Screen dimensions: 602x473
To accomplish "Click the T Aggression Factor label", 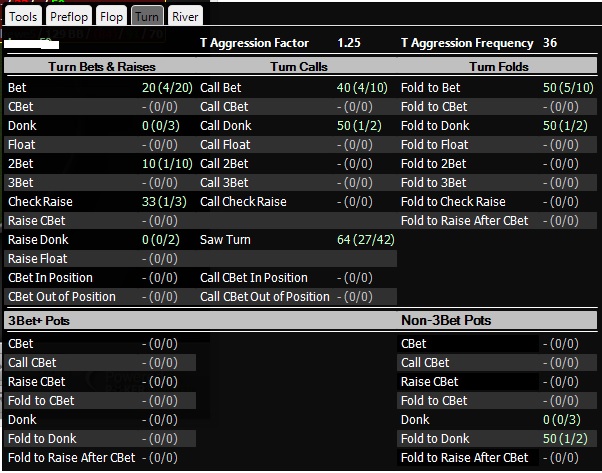I will (x=255, y=43).
